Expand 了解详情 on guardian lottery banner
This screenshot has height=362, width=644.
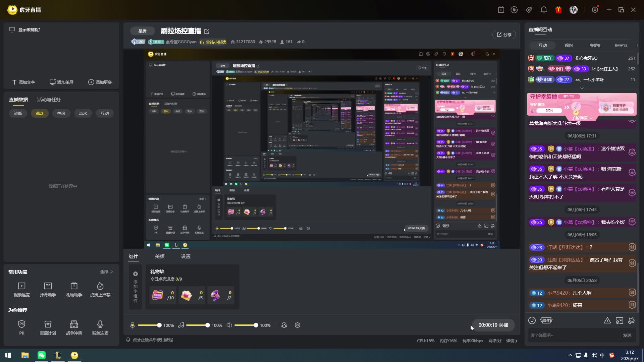point(582,118)
